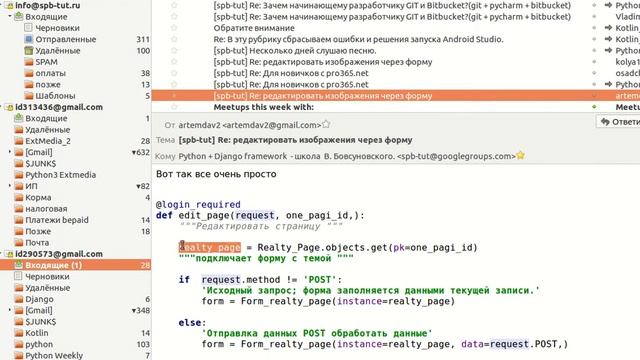Click 'Вот так все очень просто' body text
The image size is (640, 360).
(x=216, y=174)
